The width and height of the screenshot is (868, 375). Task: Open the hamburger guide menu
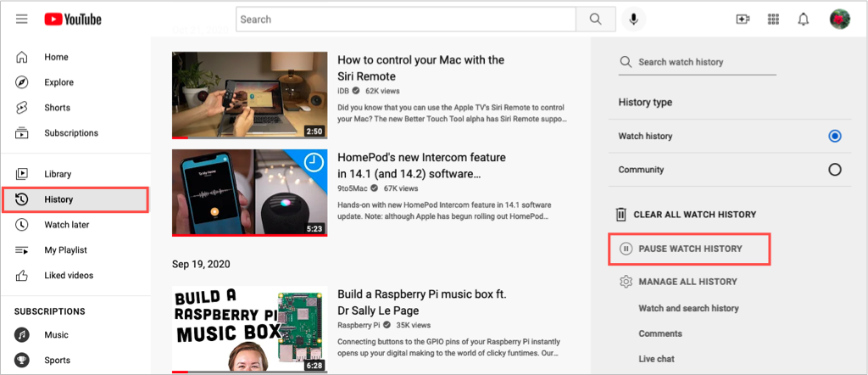click(21, 20)
